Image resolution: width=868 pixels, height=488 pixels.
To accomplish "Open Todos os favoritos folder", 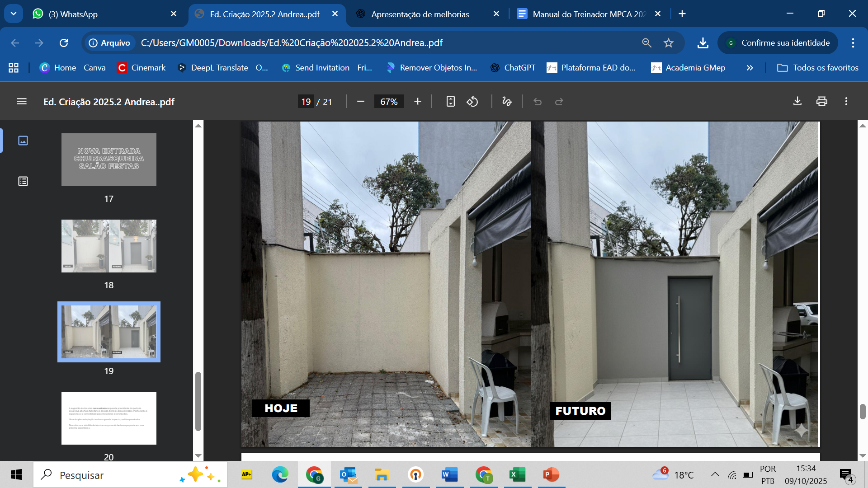I will tap(817, 68).
